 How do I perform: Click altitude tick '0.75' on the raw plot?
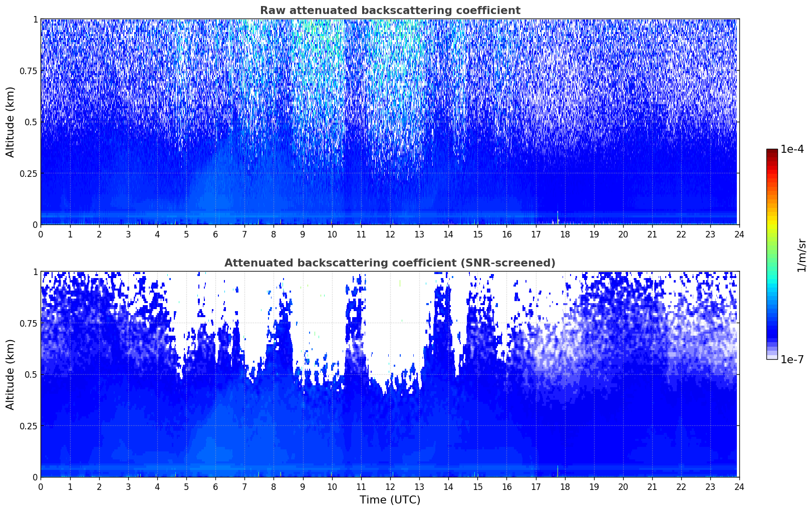[29, 71]
